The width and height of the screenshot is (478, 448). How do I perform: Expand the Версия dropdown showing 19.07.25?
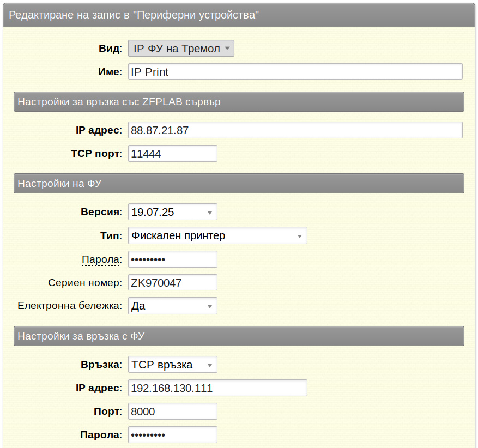[173, 212]
